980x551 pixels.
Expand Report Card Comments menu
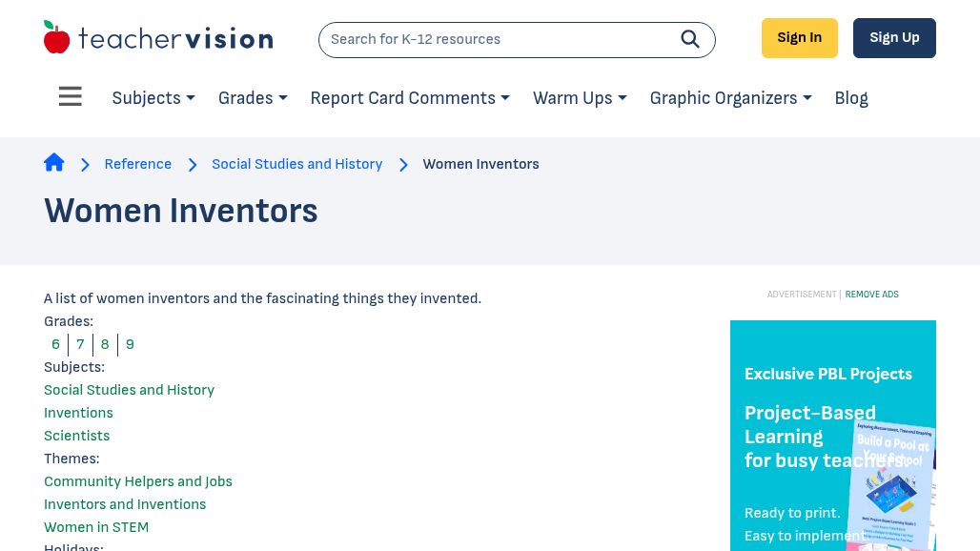[x=410, y=98]
